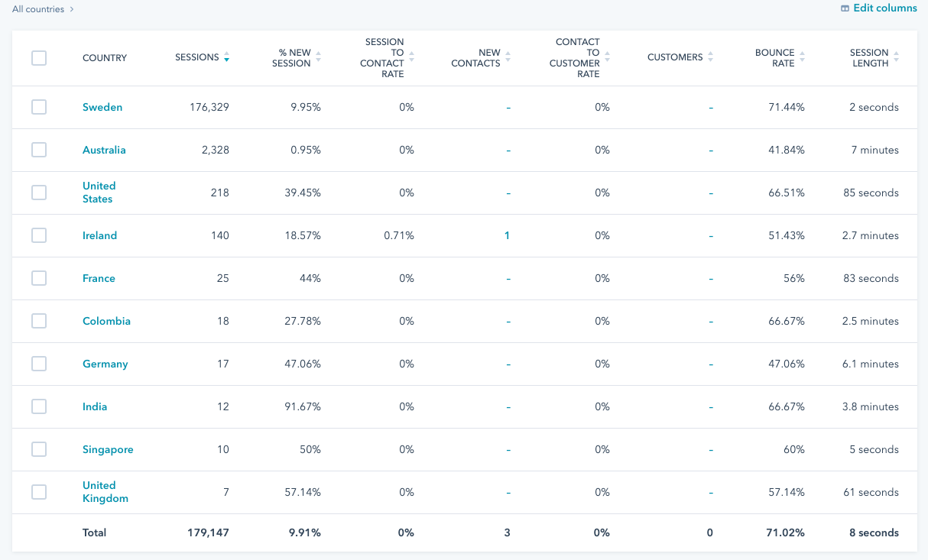The width and height of the screenshot is (928, 560).
Task: Toggle the select-all checkbox in the header
Action: (39, 57)
